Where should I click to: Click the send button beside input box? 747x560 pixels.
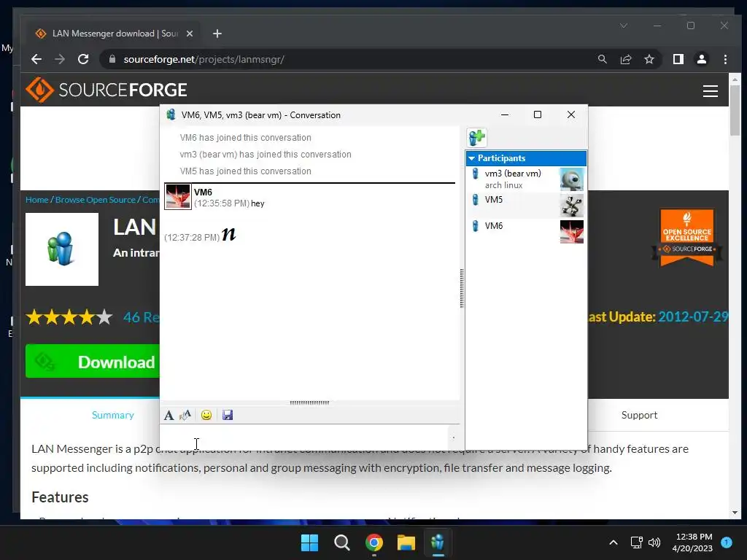coord(454,437)
